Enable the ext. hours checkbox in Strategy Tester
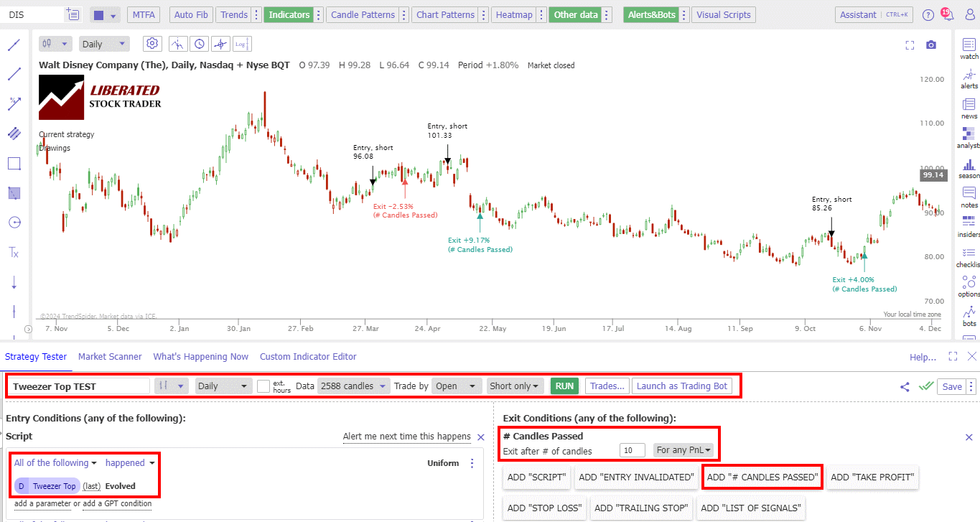This screenshot has height=522, width=980. (263, 386)
